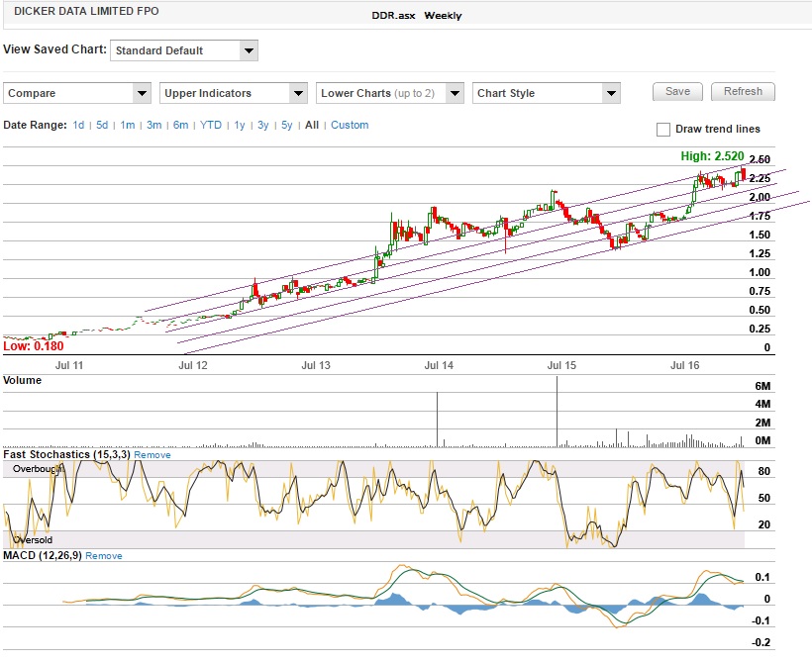Image resolution: width=812 pixels, height=663 pixels.
Task: Click the Refresh button
Action: click(743, 92)
